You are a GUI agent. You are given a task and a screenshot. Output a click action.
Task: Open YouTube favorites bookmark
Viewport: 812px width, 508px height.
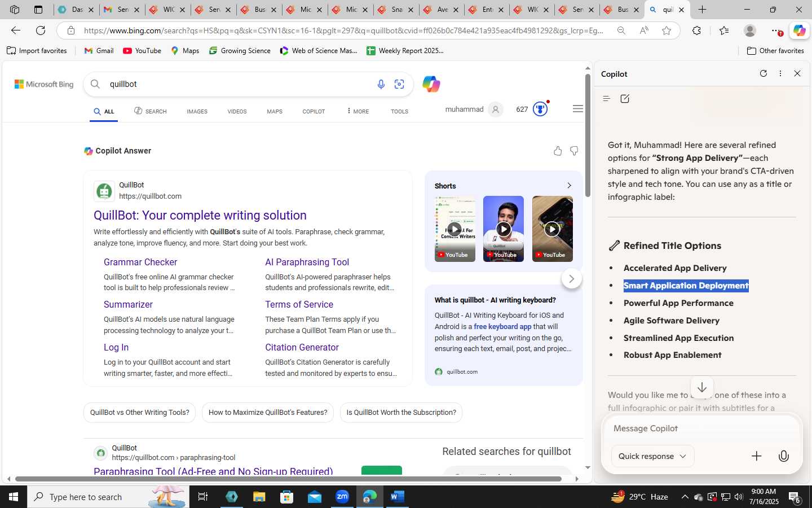[x=142, y=51]
